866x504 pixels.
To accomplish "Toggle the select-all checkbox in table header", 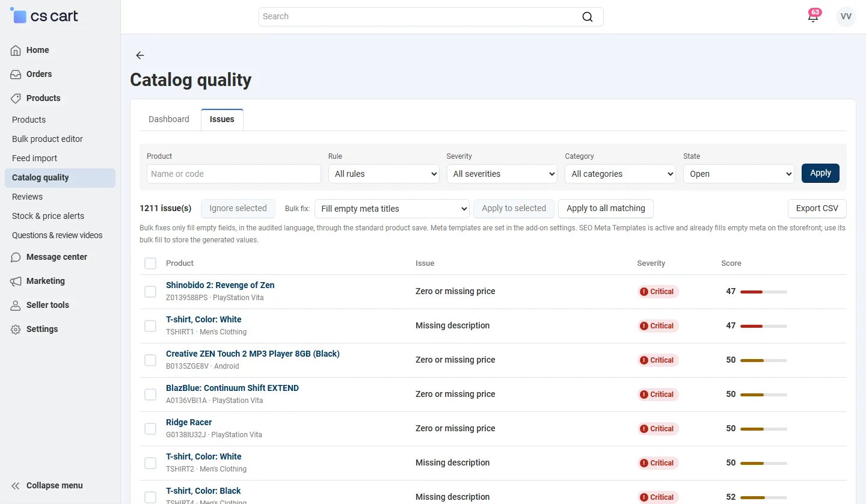I will point(150,263).
